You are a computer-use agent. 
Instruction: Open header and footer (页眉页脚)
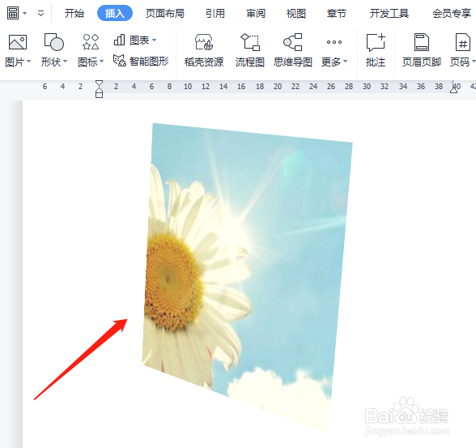pyautogui.click(x=422, y=50)
